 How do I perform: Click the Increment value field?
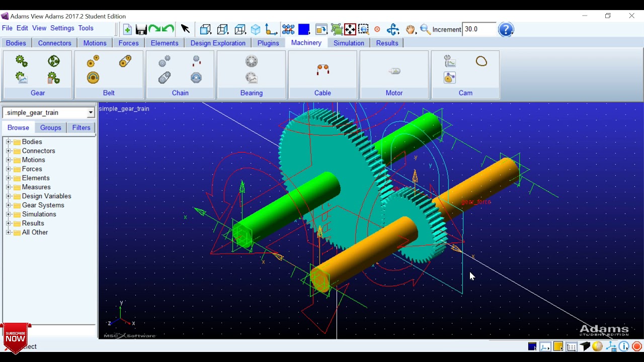(479, 29)
